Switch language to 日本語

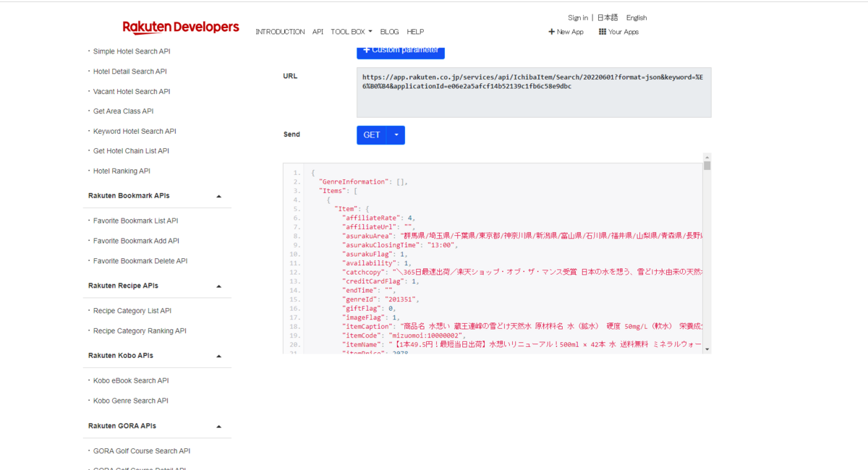[608, 17]
